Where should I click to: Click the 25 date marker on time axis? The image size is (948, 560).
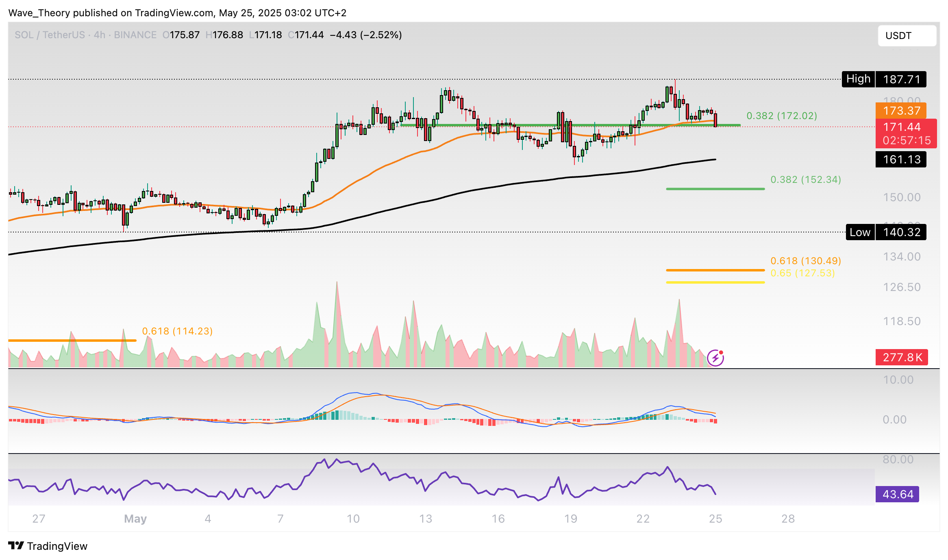[x=715, y=519]
